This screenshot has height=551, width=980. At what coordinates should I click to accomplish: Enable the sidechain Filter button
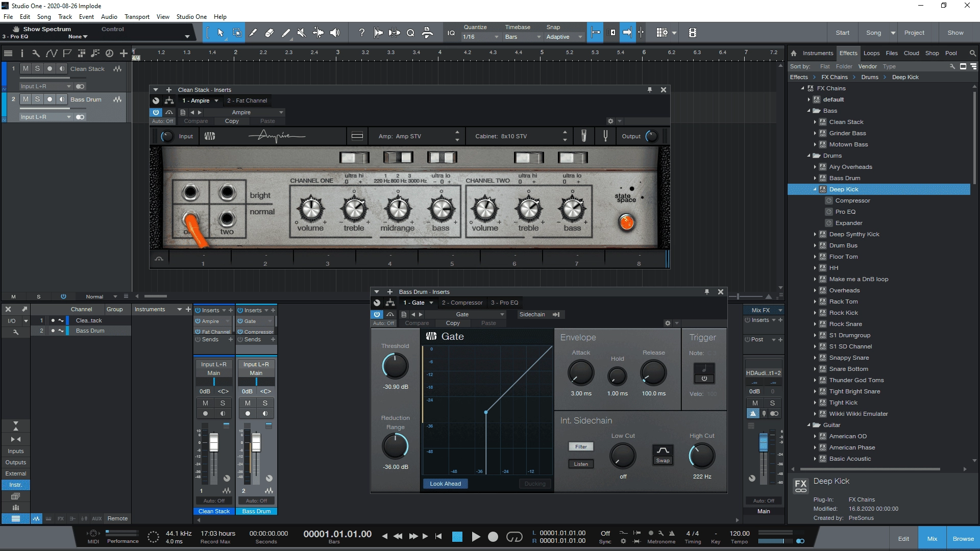point(581,446)
